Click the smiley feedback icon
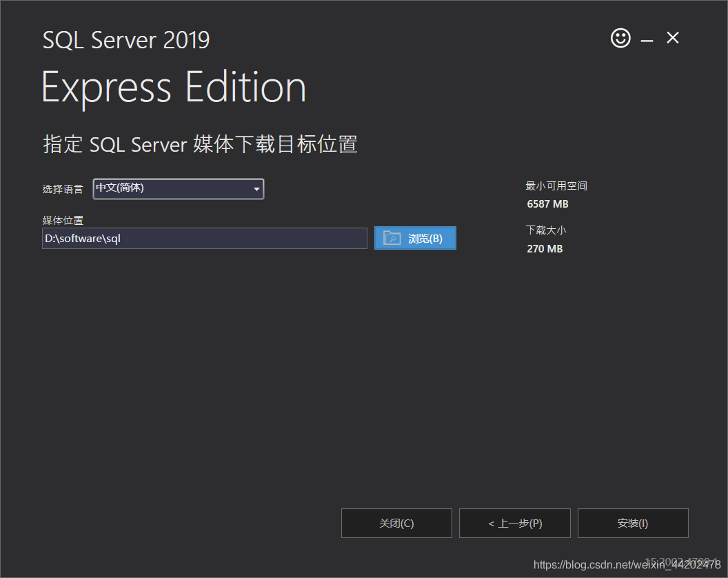This screenshot has height=578, width=728. tap(620, 38)
